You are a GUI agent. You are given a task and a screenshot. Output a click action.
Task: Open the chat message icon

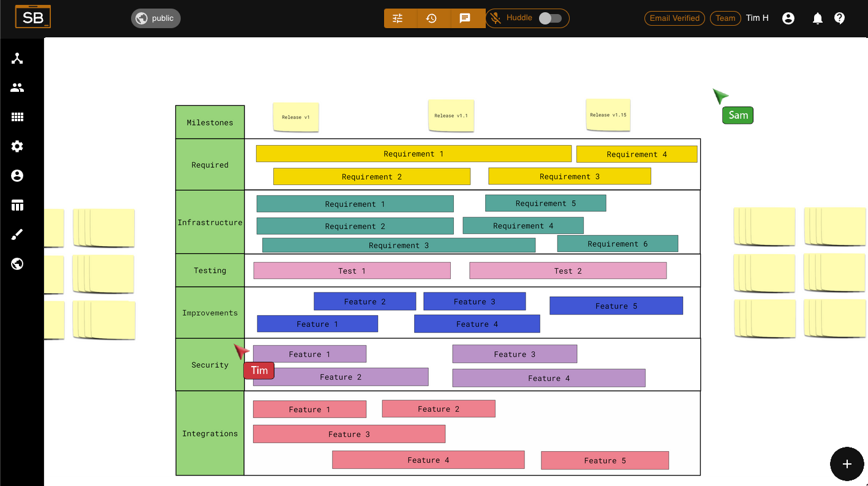click(x=465, y=18)
